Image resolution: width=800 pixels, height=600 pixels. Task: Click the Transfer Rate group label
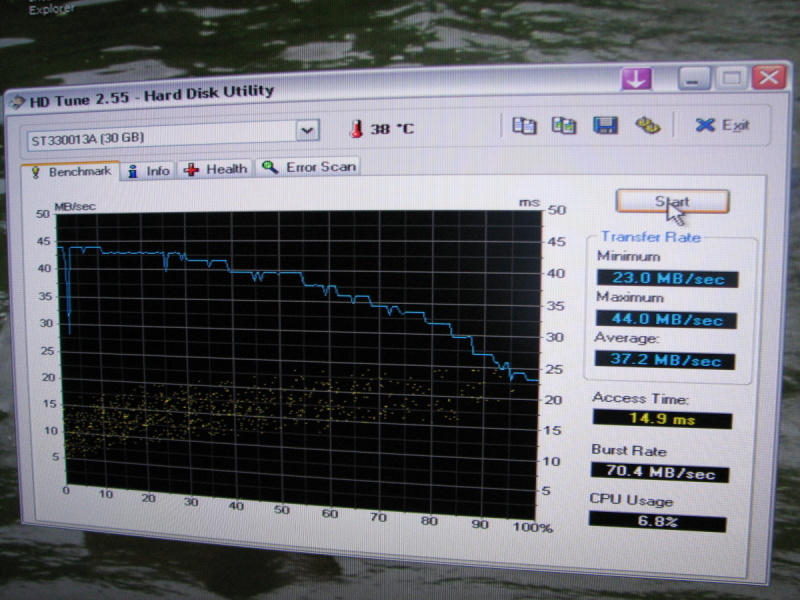point(651,237)
